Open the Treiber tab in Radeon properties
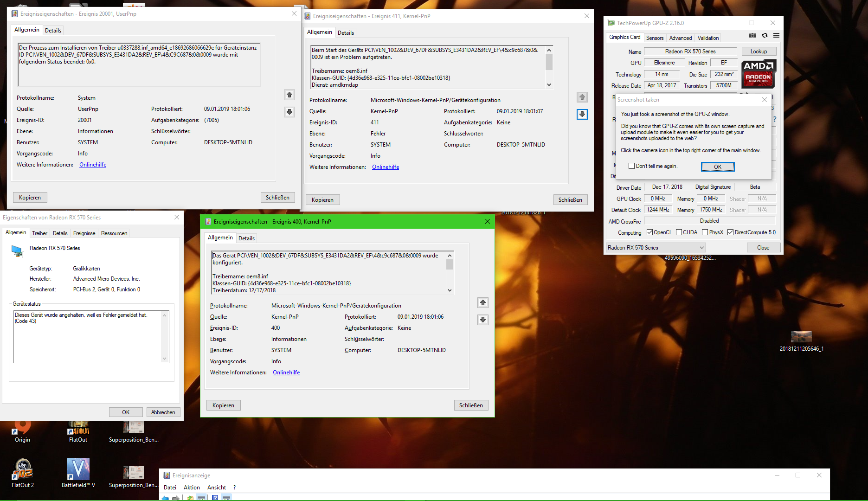The image size is (868, 501). (39, 233)
